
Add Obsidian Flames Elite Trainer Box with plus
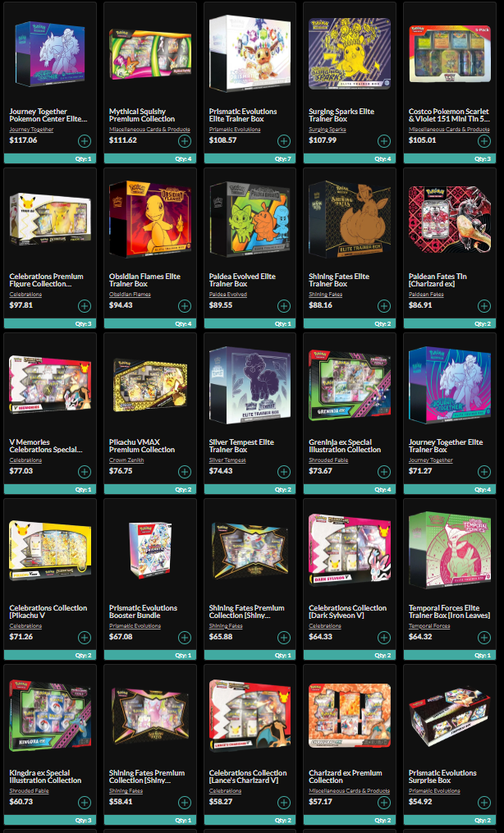point(185,306)
